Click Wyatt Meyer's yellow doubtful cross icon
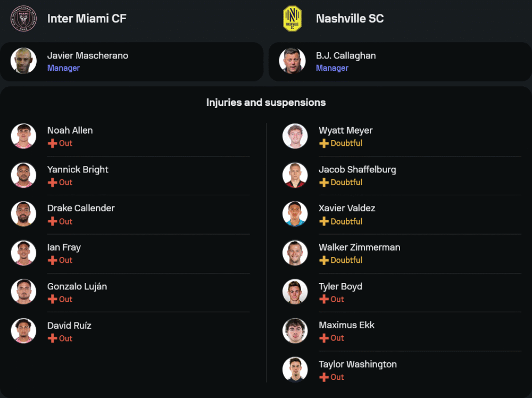Image resolution: width=532 pixels, height=398 pixels. point(323,144)
